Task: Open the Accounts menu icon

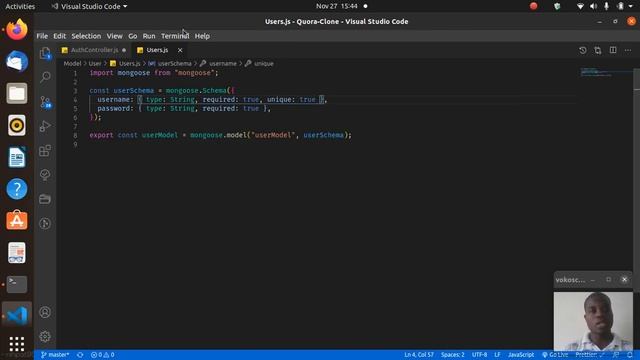Action: (45, 312)
